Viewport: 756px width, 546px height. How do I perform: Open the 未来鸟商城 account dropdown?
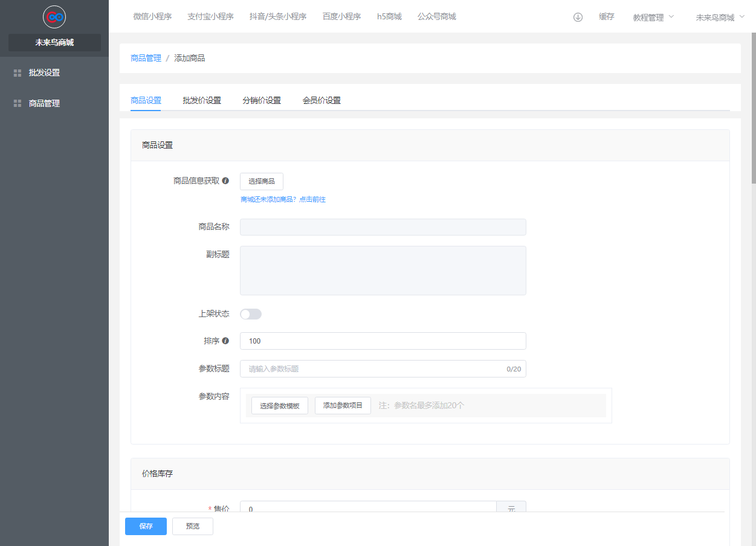(720, 18)
